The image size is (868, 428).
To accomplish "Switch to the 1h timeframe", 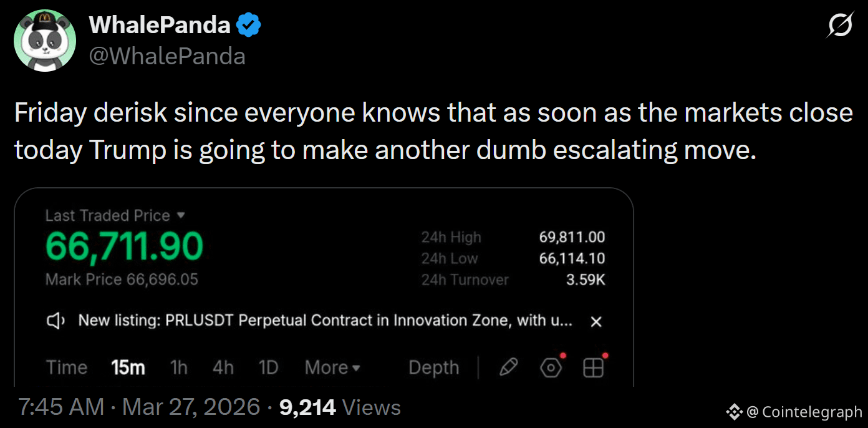I will (x=179, y=367).
